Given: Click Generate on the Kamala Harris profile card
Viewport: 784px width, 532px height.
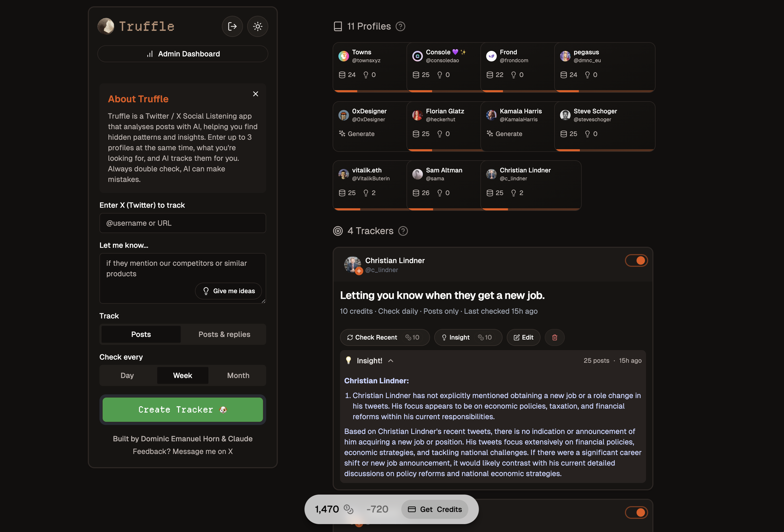Looking at the screenshot, I should 505,134.
